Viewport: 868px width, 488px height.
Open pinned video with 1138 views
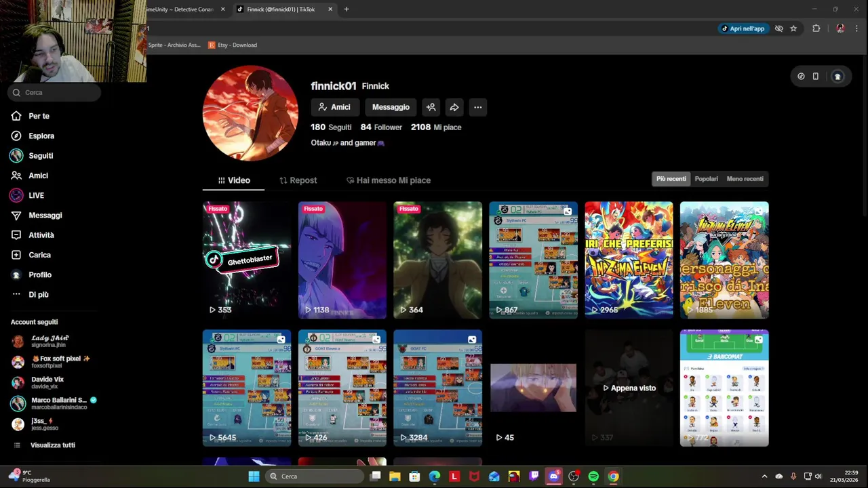click(342, 260)
